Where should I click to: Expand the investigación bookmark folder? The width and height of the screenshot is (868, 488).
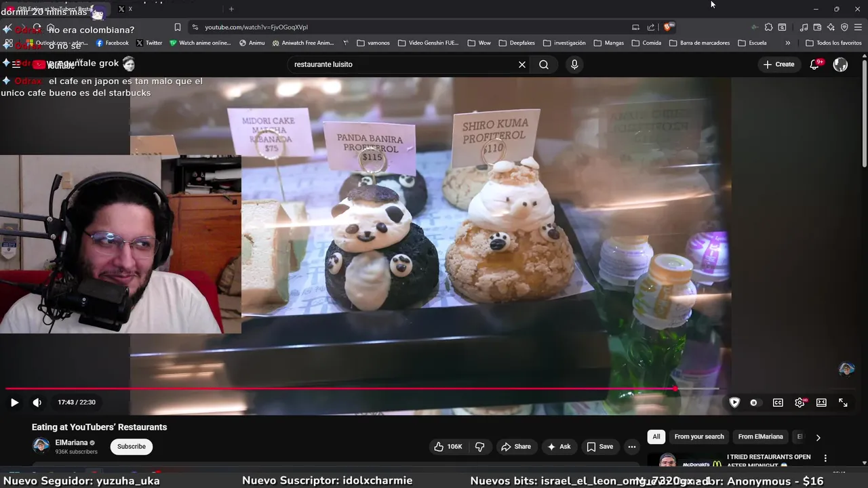(x=564, y=43)
